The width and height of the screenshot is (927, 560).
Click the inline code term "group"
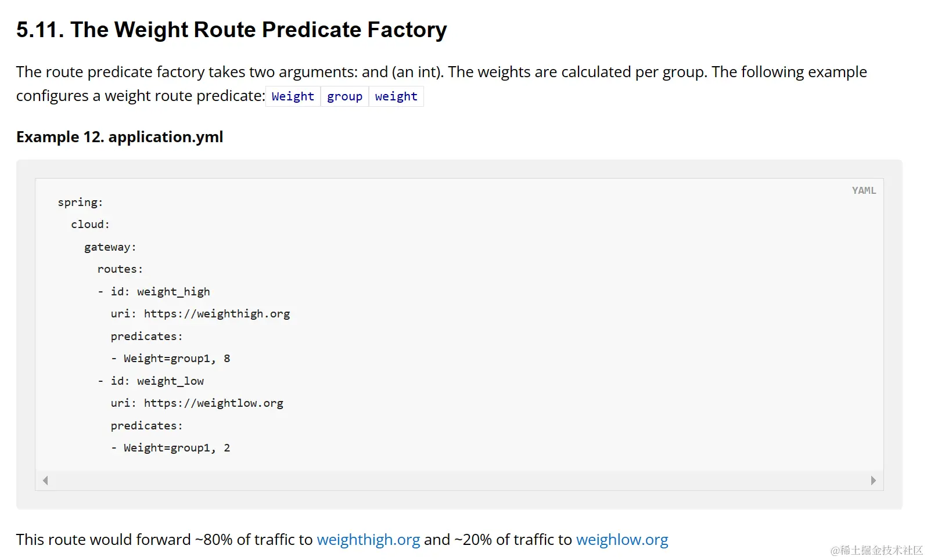coord(344,96)
